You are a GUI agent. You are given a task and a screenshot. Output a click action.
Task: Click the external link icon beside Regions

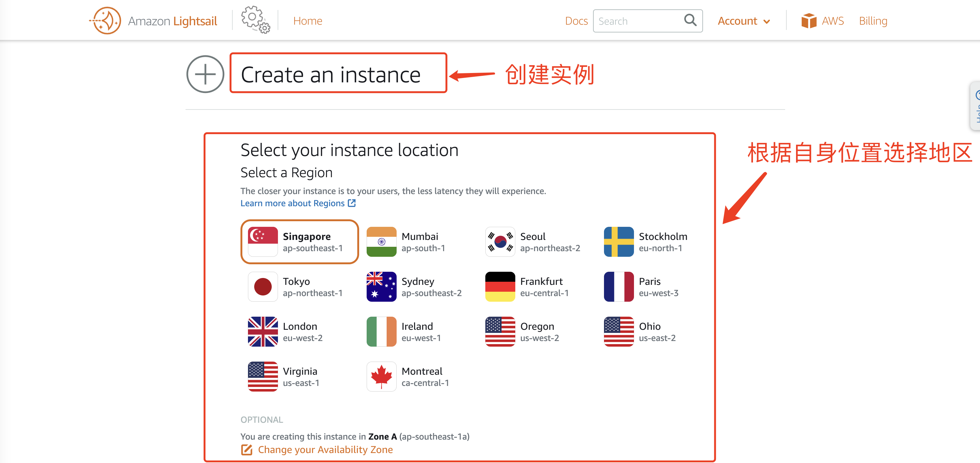[x=352, y=203]
